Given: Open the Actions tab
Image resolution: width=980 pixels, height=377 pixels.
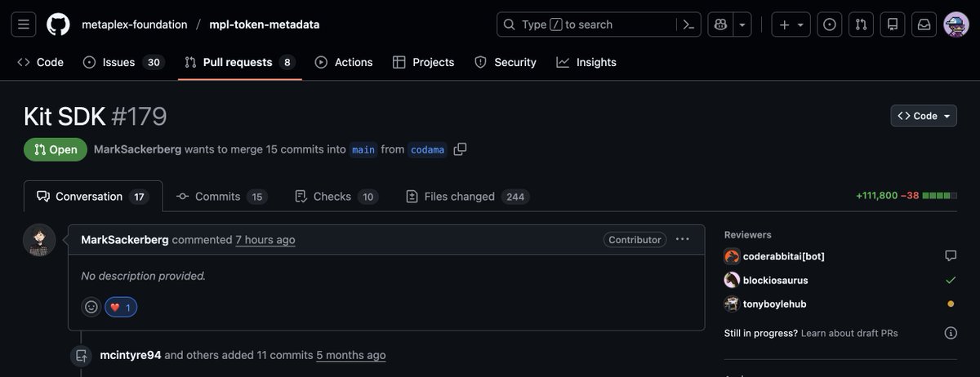Looking at the screenshot, I should click(x=344, y=62).
